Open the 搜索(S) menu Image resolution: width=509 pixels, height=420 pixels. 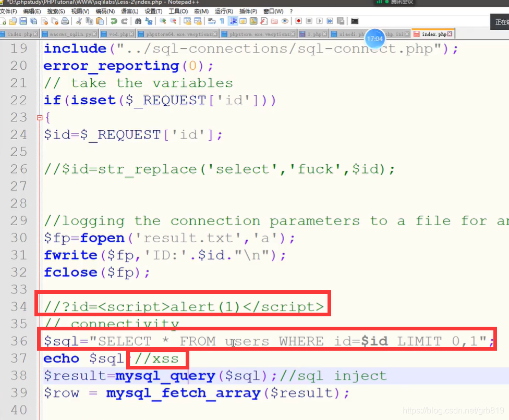tap(56, 11)
